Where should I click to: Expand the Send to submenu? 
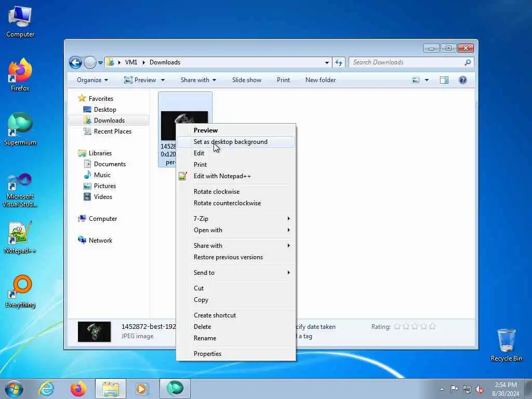[236, 273]
